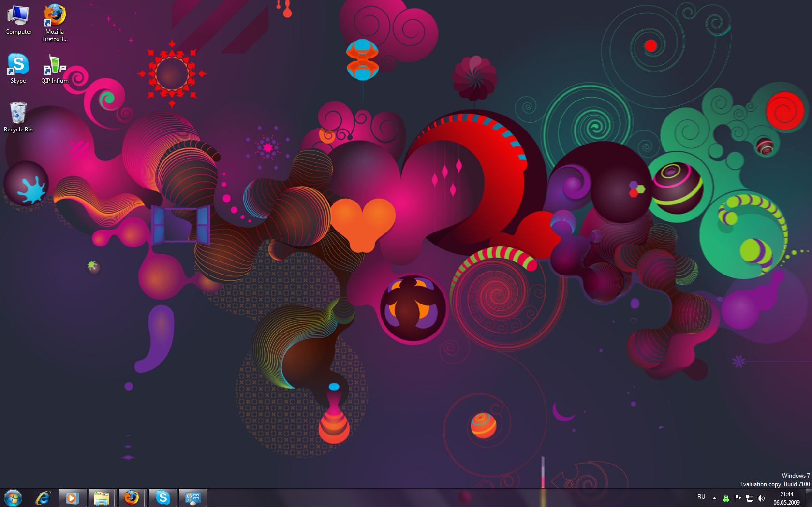Show hidden tray icons arrow
This screenshot has width=812, height=507.
coord(715,498)
